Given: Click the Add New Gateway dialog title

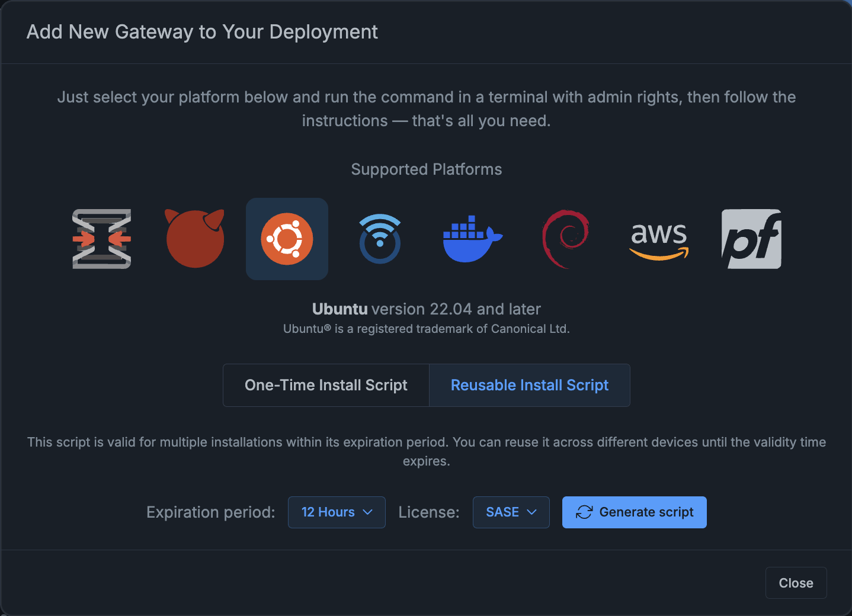Looking at the screenshot, I should [x=202, y=32].
